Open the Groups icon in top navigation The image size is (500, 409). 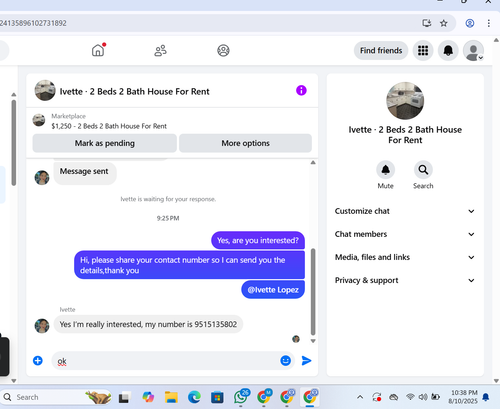click(x=223, y=51)
